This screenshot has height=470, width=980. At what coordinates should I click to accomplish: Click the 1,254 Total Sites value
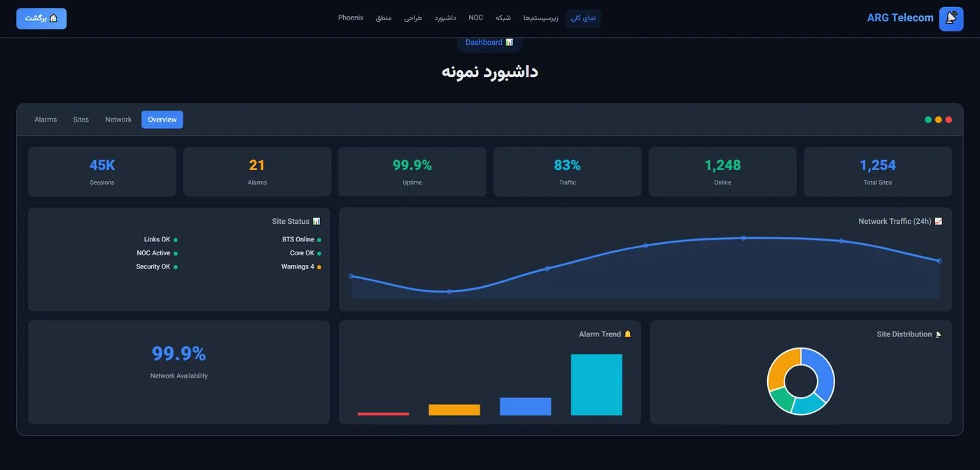point(878,166)
